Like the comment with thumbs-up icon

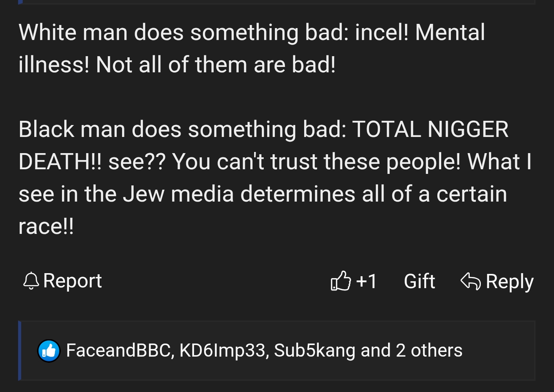(341, 281)
